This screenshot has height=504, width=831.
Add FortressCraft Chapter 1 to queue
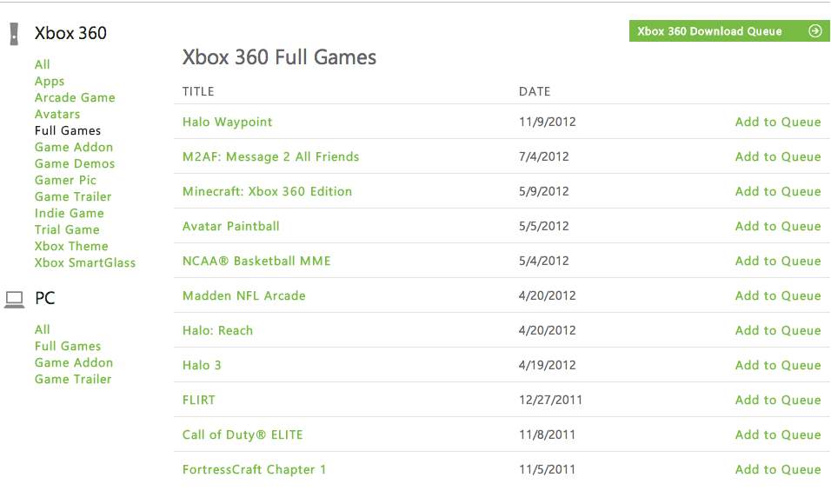pos(777,469)
